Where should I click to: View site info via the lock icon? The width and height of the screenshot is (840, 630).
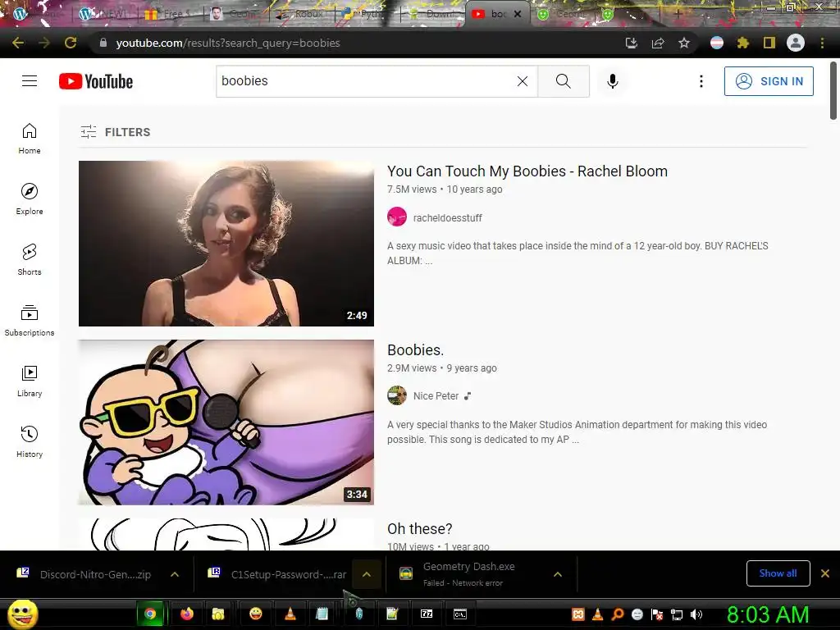click(x=103, y=43)
